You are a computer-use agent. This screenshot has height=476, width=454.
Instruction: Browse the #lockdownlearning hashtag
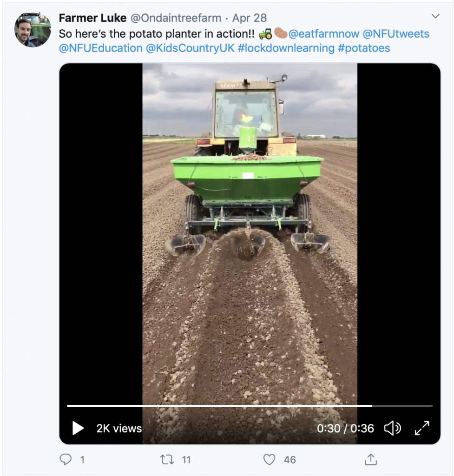point(286,48)
